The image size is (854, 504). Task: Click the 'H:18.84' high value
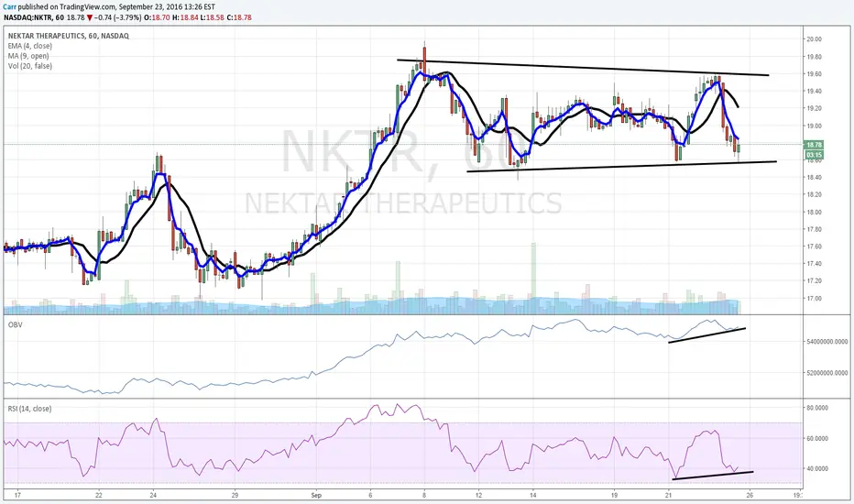coord(184,17)
